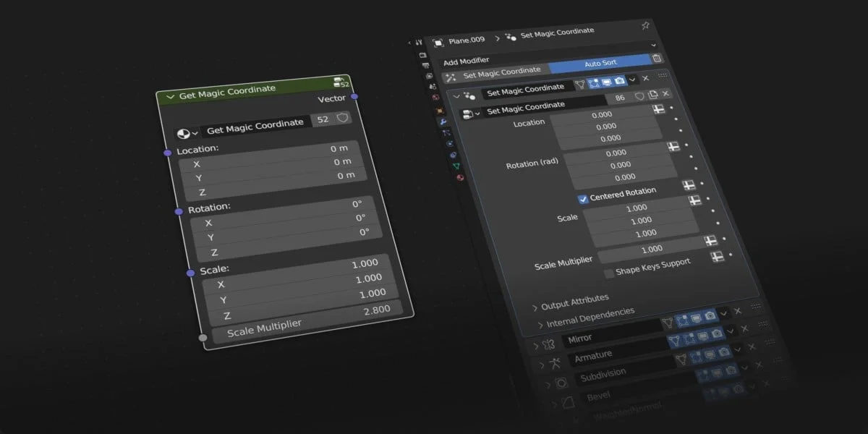Click fake user shield in Get Magic Coordinate node

343,117
